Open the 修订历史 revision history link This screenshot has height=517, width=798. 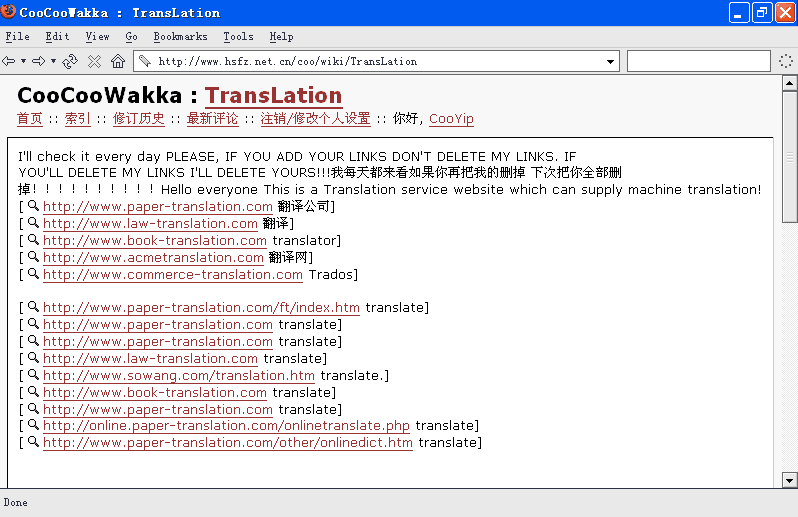tap(138, 119)
